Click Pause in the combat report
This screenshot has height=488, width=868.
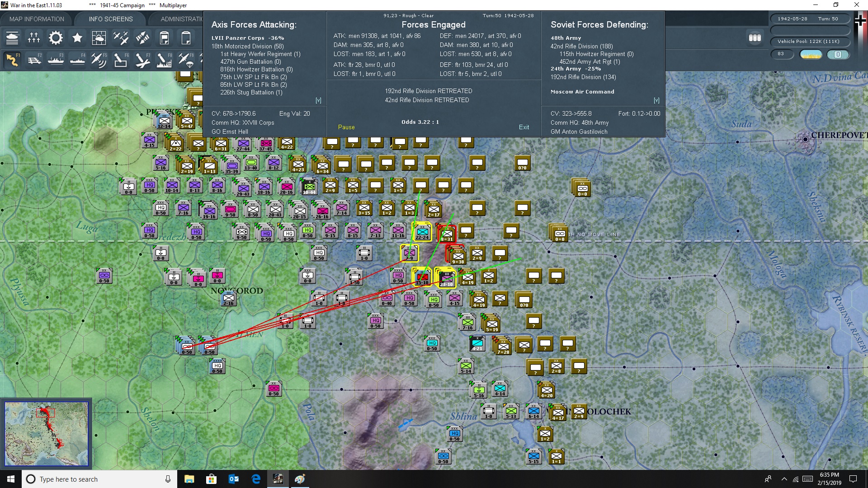[x=346, y=127]
